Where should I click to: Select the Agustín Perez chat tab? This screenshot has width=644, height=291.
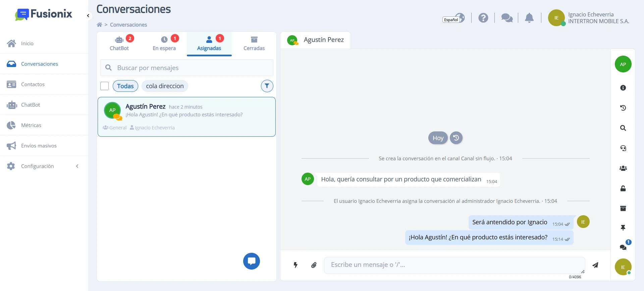315,40
